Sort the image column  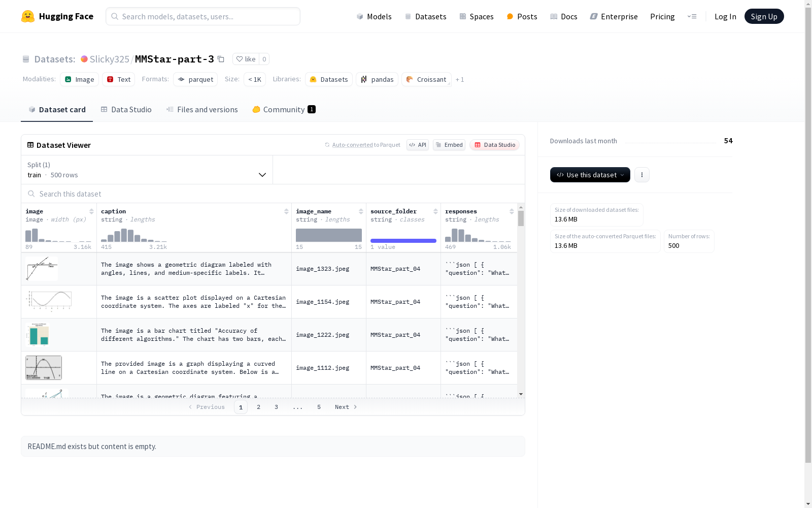tap(91, 211)
